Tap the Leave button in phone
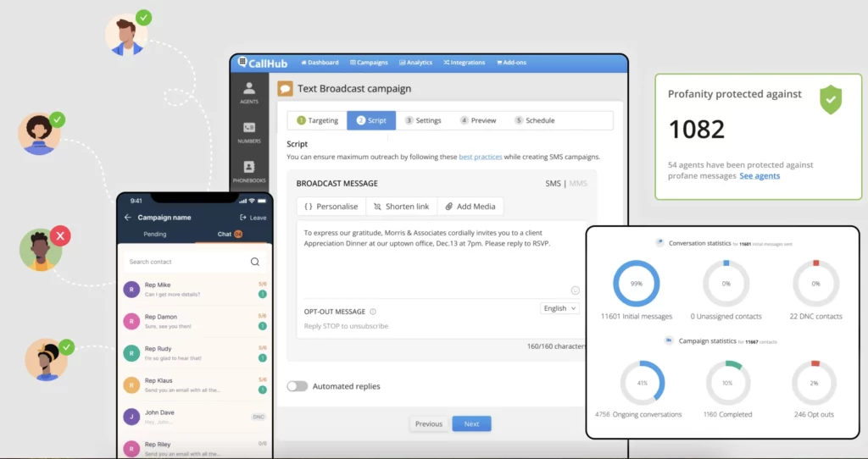868x459 pixels. (x=253, y=218)
